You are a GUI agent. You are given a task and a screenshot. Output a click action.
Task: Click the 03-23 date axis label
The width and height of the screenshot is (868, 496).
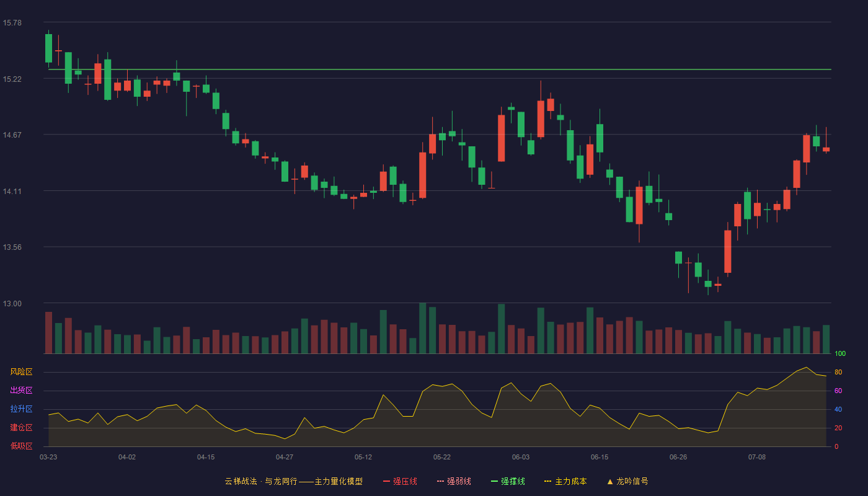[x=48, y=457]
